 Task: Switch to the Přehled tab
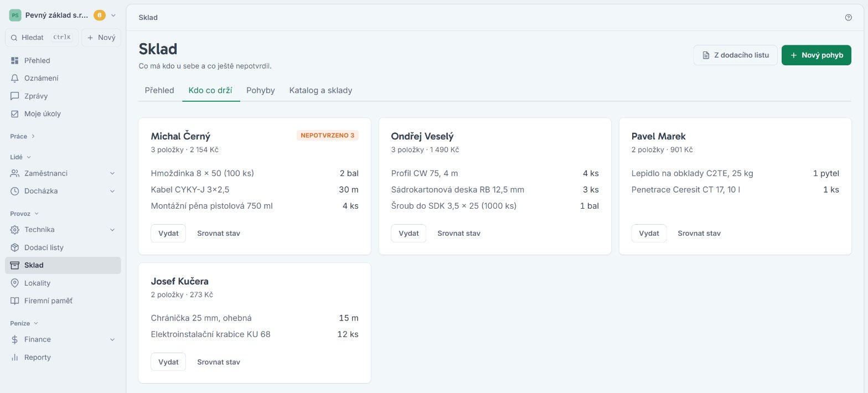pos(159,90)
